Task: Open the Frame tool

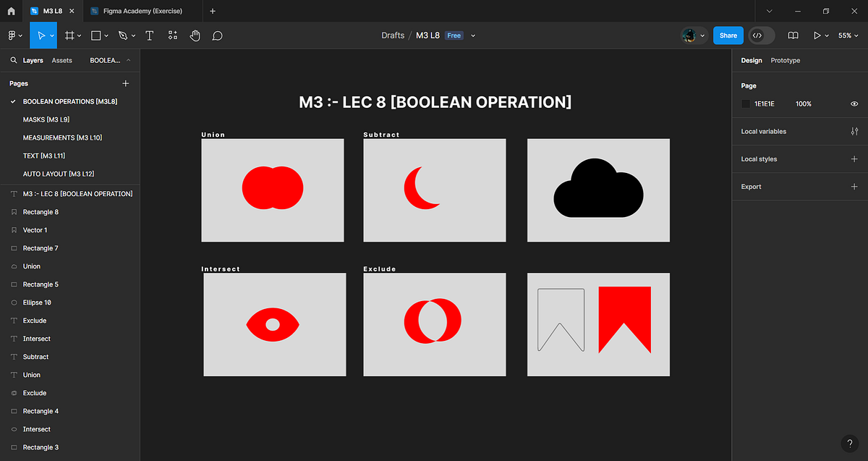Action: tap(69, 35)
